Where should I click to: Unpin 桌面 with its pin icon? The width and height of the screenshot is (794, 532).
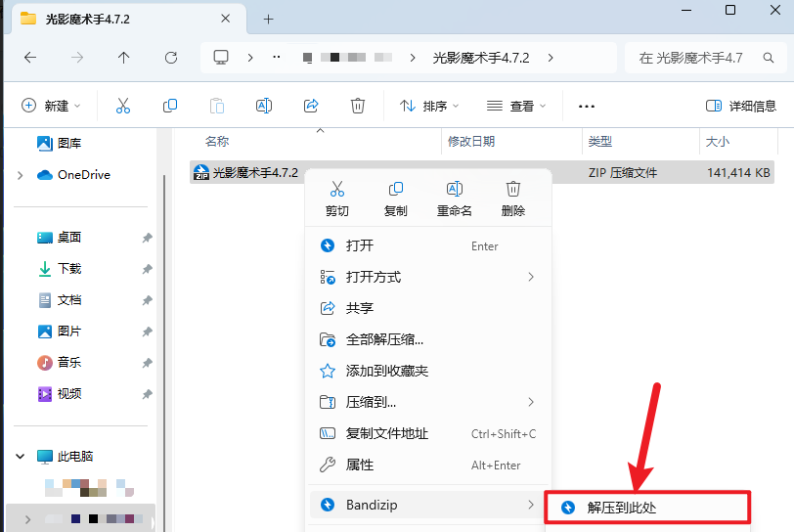tap(147, 237)
